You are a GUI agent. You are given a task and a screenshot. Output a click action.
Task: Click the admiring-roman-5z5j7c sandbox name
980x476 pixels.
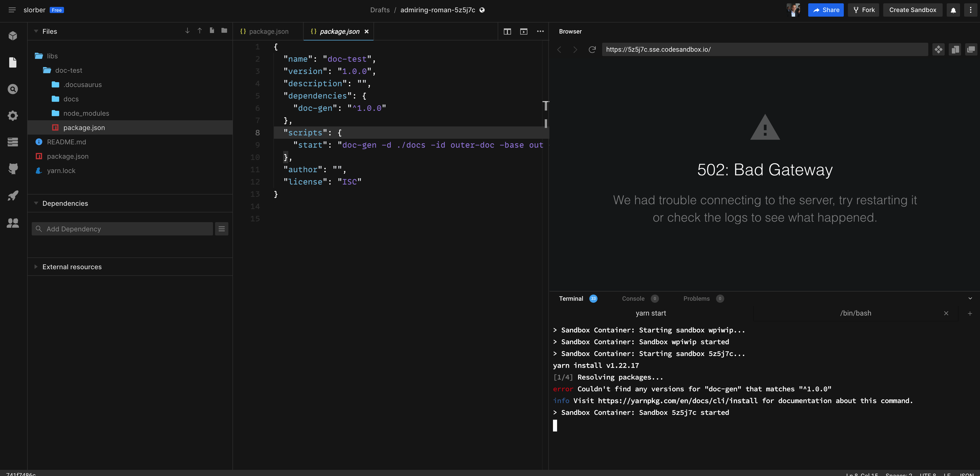pos(438,10)
